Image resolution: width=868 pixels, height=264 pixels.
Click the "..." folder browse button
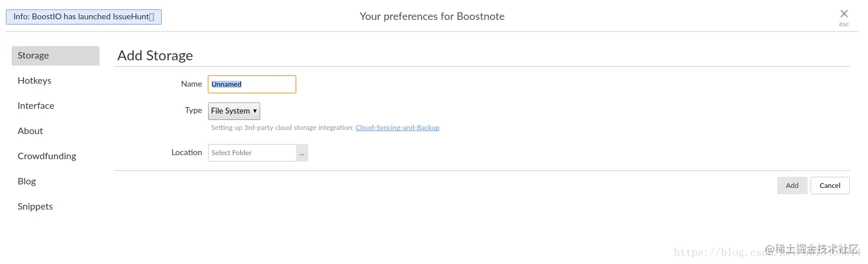point(302,153)
